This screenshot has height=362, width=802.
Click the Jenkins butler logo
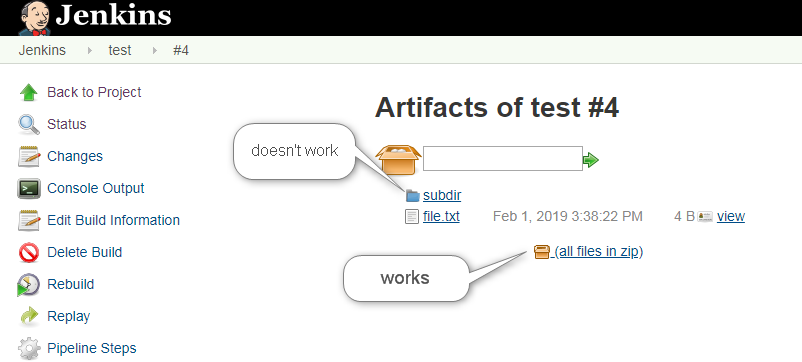point(34,18)
